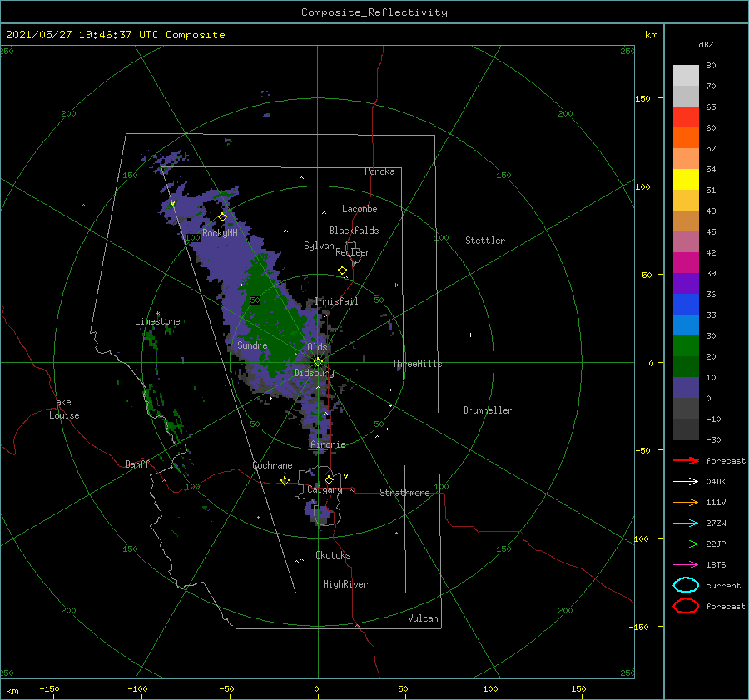The height and width of the screenshot is (700, 749).
Task: Click the cyan current ellipse legend icon
Action: pyautogui.click(x=686, y=585)
